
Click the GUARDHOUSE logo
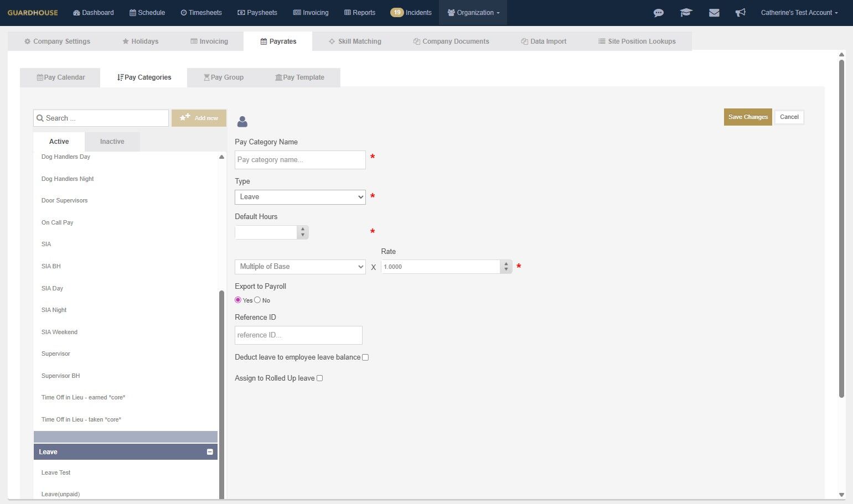coord(33,13)
